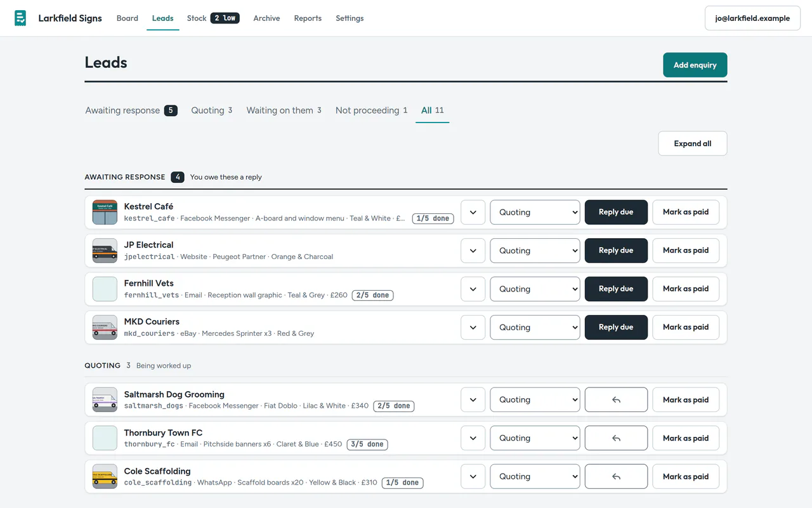Mark Saltmarsh Dog Grooming as paid
Image resolution: width=812 pixels, height=508 pixels.
pyautogui.click(x=686, y=400)
